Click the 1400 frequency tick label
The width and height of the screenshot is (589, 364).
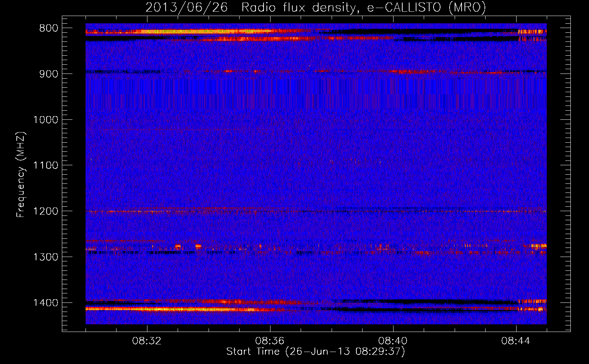[46, 303]
